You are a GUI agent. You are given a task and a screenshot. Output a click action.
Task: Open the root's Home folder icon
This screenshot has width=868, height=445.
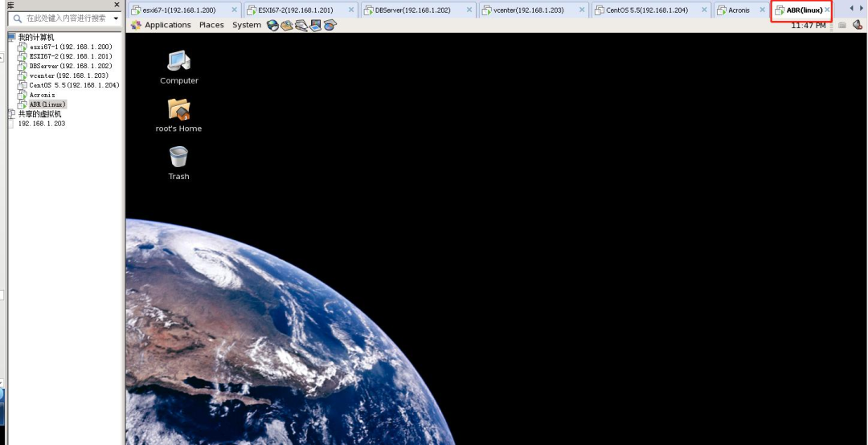[x=178, y=109]
